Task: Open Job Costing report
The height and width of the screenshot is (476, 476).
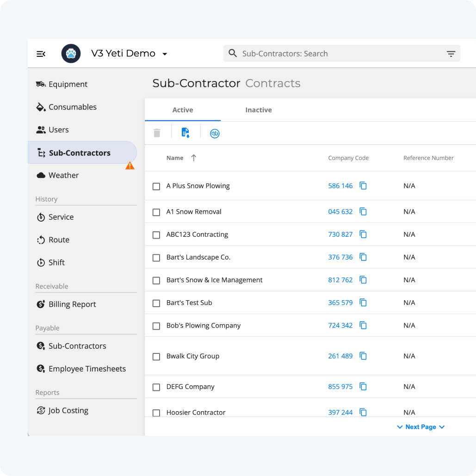Action: click(x=62, y=410)
